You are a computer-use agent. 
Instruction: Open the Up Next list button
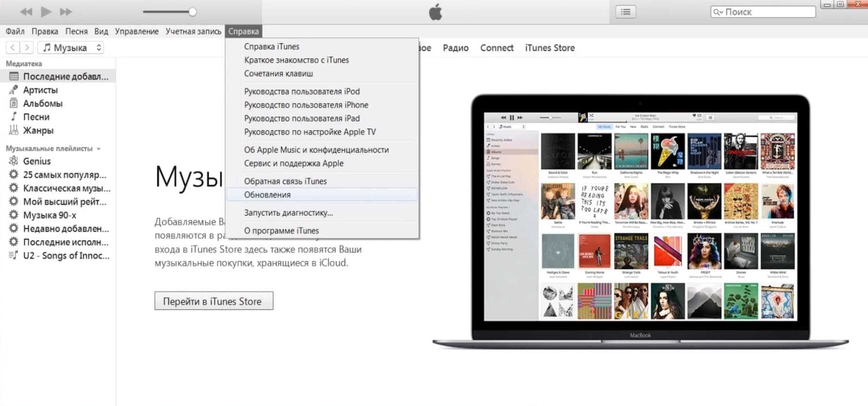coord(625,12)
